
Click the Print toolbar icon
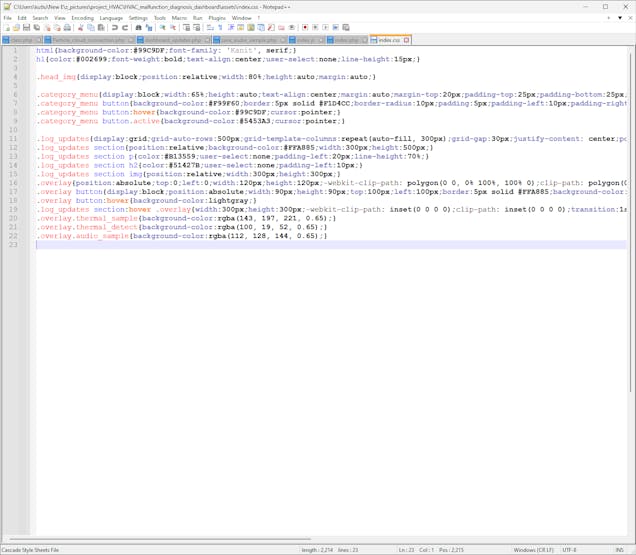pyautogui.click(x=65, y=28)
